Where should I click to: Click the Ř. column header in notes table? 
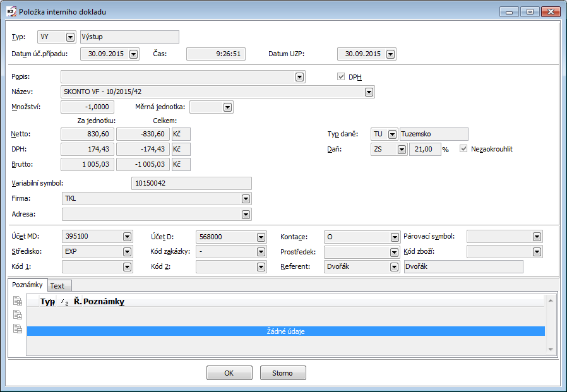coord(78,301)
